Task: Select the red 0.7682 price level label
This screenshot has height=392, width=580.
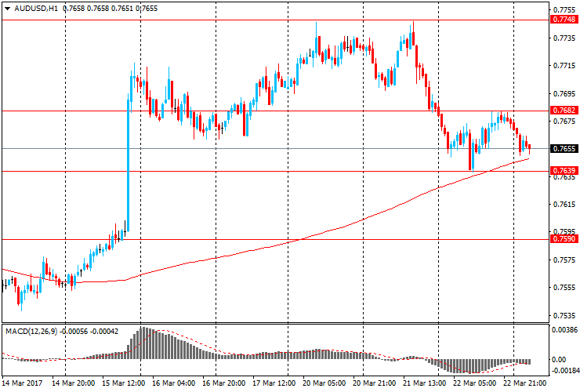Action: click(x=564, y=111)
